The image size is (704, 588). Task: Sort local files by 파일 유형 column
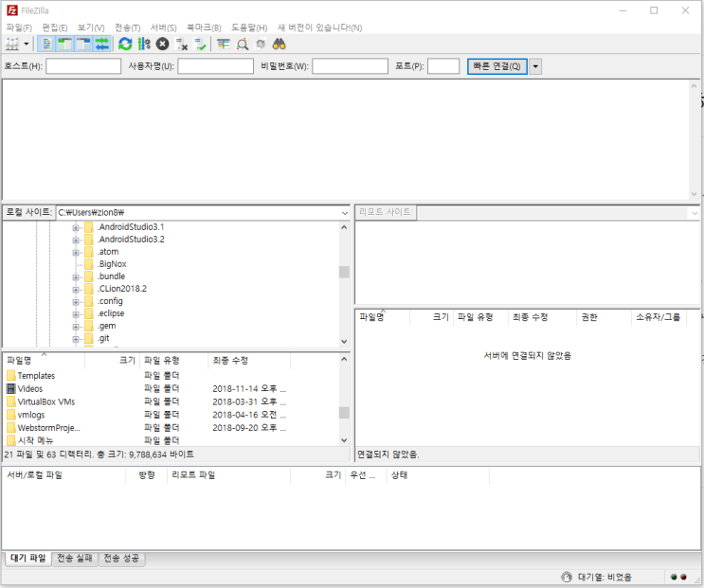174,360
